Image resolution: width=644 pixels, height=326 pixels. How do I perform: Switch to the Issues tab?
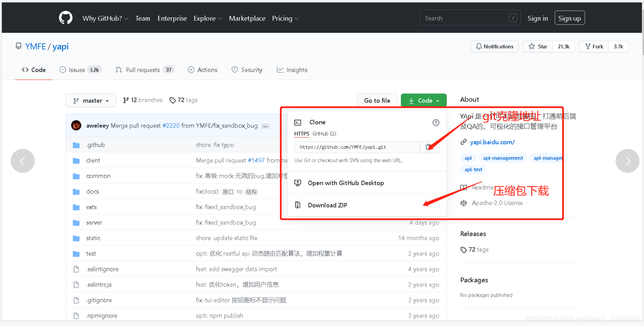pos(80,70)
